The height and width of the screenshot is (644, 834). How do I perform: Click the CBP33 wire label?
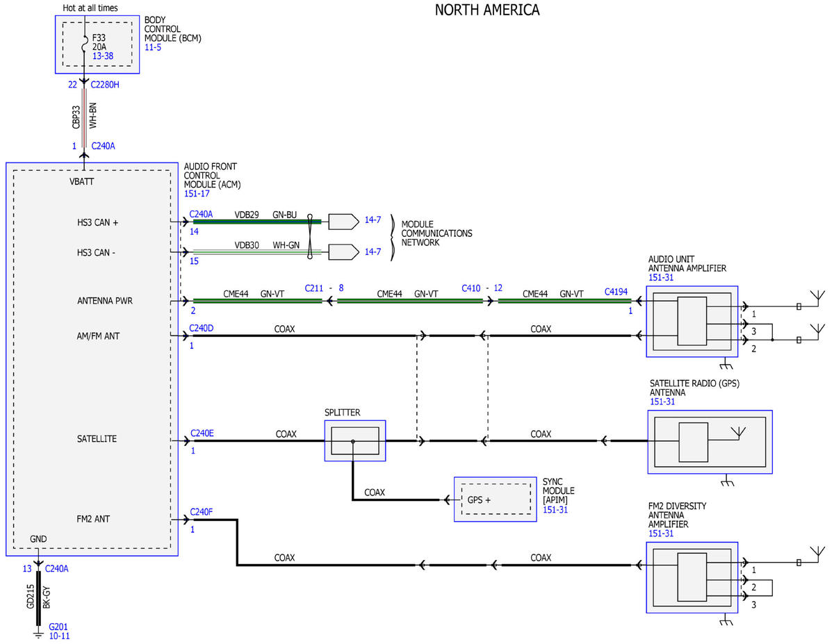76,117
